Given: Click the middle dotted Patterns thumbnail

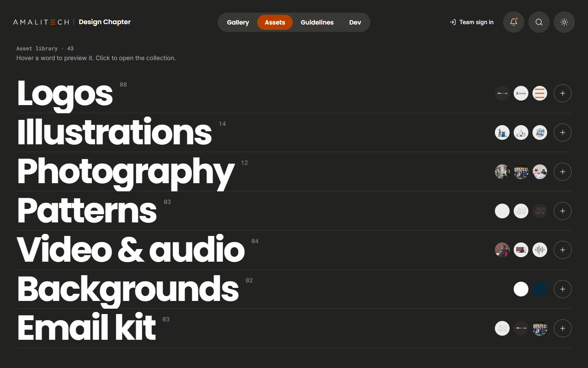Looking at the screenshot, I should [521, 211].
